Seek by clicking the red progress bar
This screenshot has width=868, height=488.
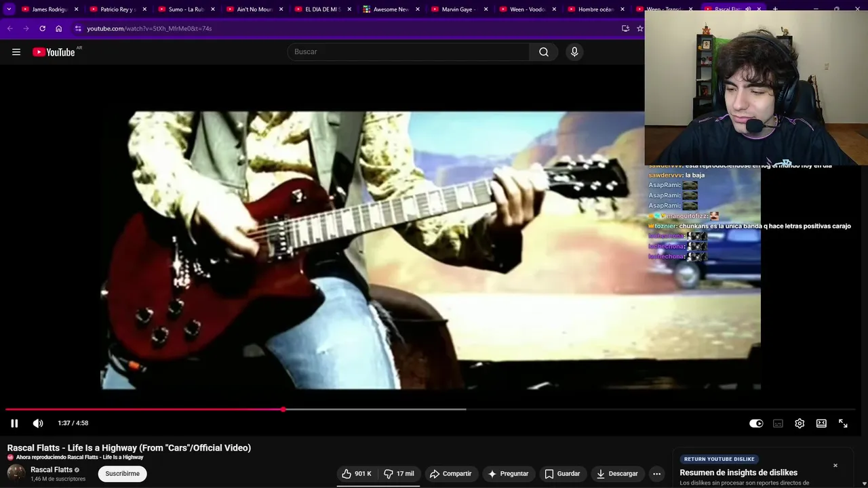point(144,409)
